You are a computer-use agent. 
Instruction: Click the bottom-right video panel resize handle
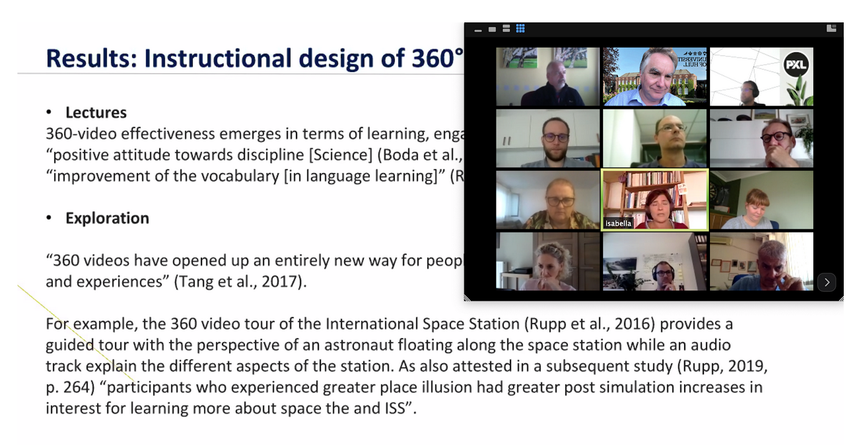(840, 298)
